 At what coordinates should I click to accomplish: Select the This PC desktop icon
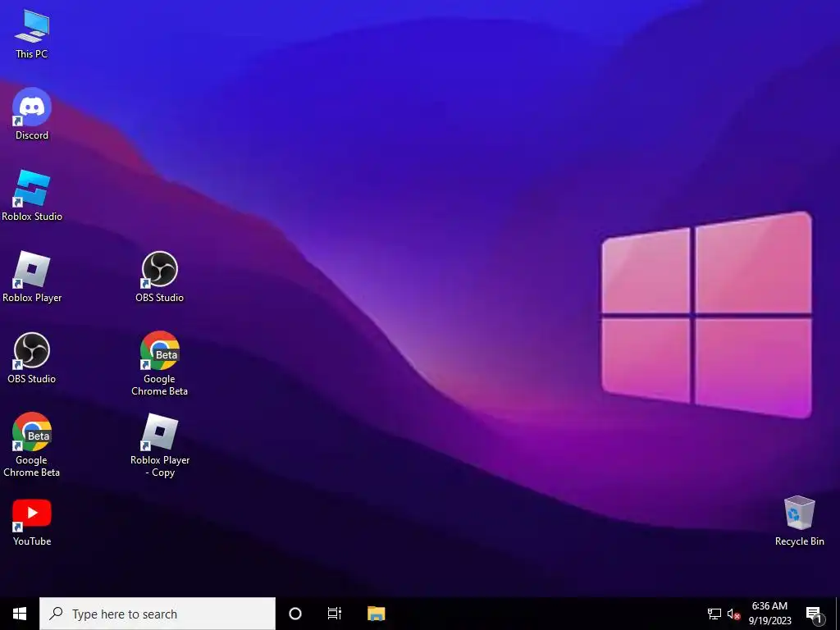click(x=32, y=34)
